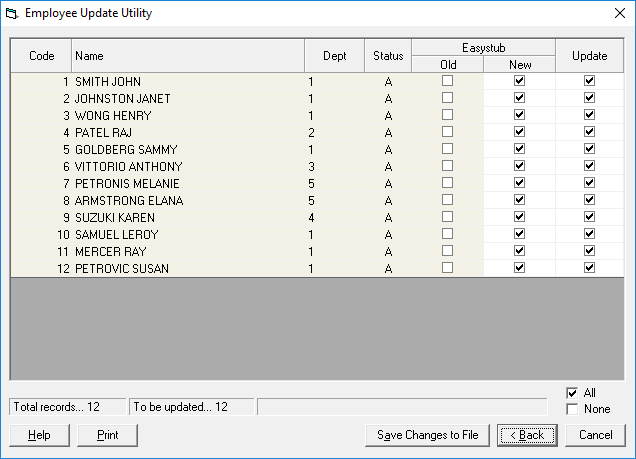
Task: Close the Employee Update Utility window
Action: coord(620,13)
